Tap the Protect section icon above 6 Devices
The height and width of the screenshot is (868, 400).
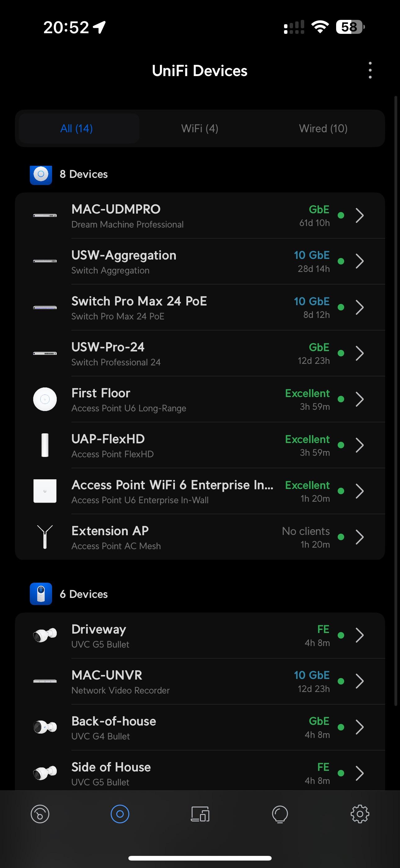point(41,594)
